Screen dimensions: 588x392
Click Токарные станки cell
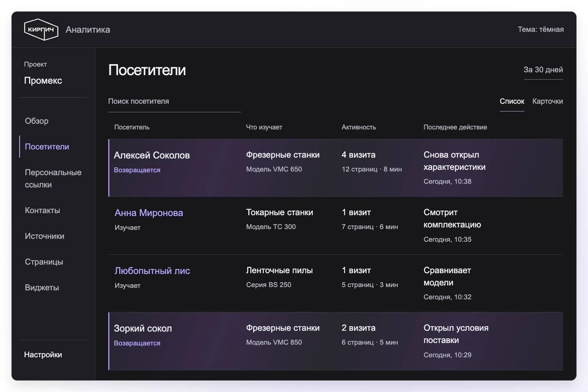pyautogui.click(x=280, y=212)
